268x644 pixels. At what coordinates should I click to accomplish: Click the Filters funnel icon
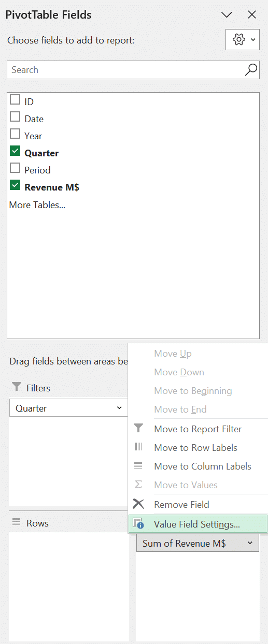tap(17, 387)
